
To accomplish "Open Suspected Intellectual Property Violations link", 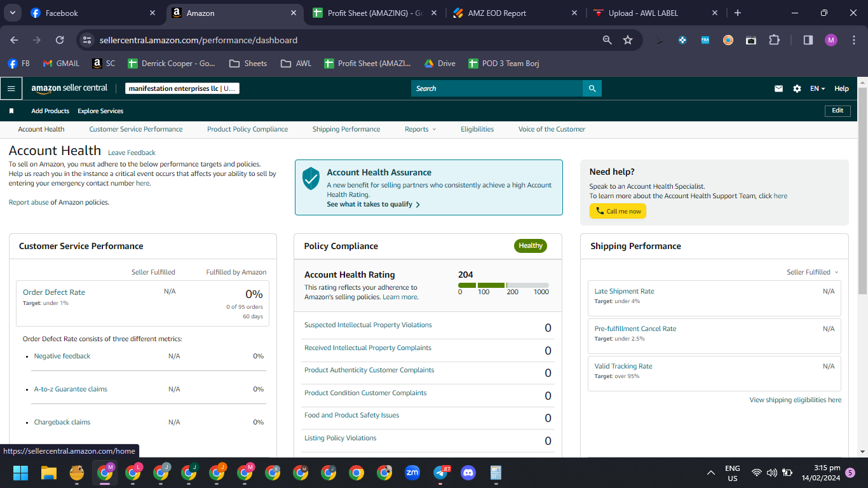I will 368,325.
